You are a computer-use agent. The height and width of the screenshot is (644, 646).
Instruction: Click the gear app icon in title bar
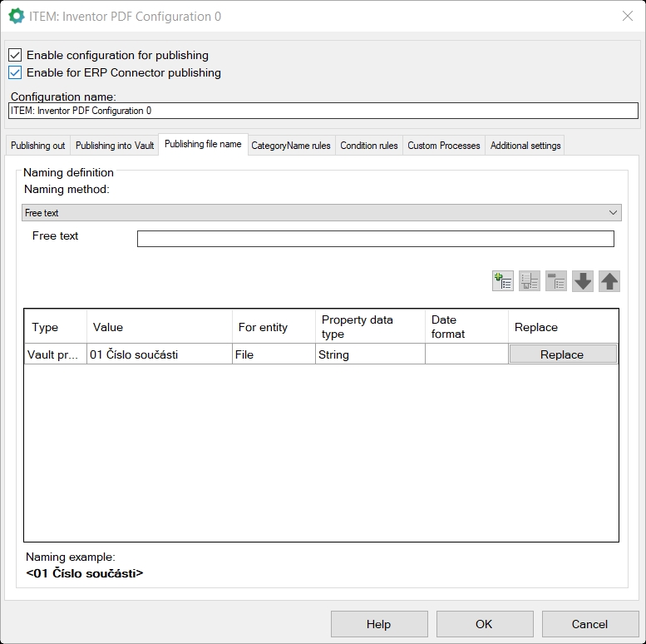(17, 16)
